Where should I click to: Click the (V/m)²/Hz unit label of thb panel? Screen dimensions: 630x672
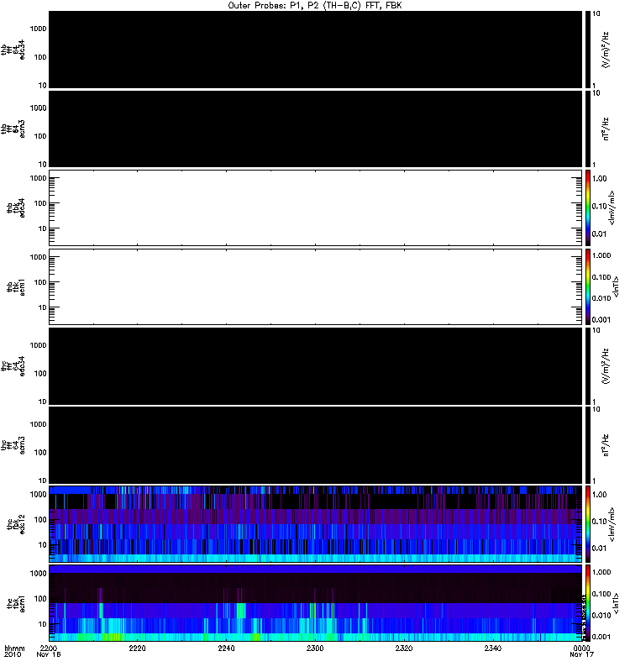[x=606, y=50]
